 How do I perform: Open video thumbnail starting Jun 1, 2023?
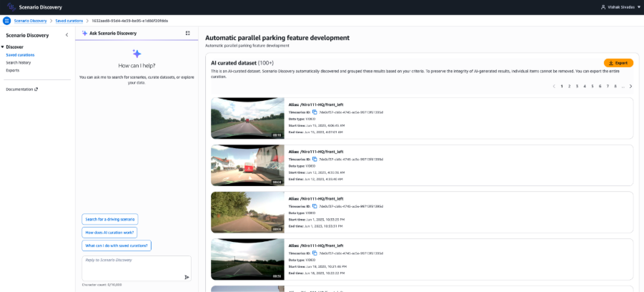(247, 213)
